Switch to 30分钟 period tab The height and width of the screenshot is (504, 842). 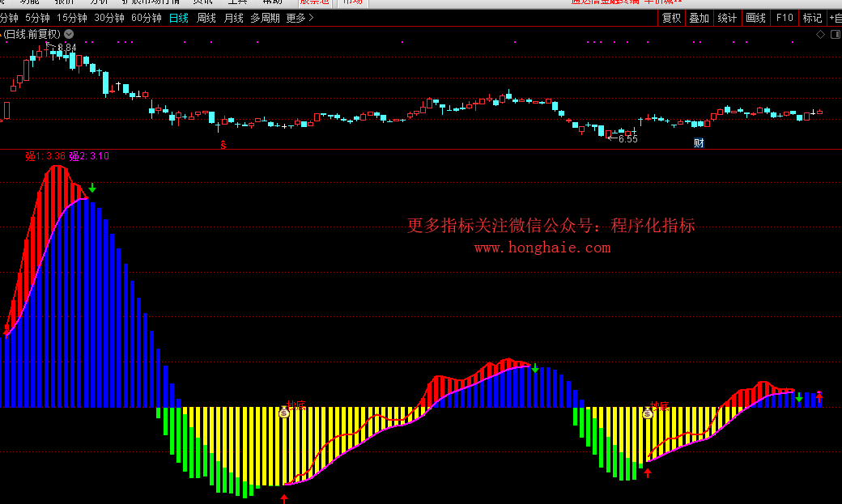click(109, 18)
